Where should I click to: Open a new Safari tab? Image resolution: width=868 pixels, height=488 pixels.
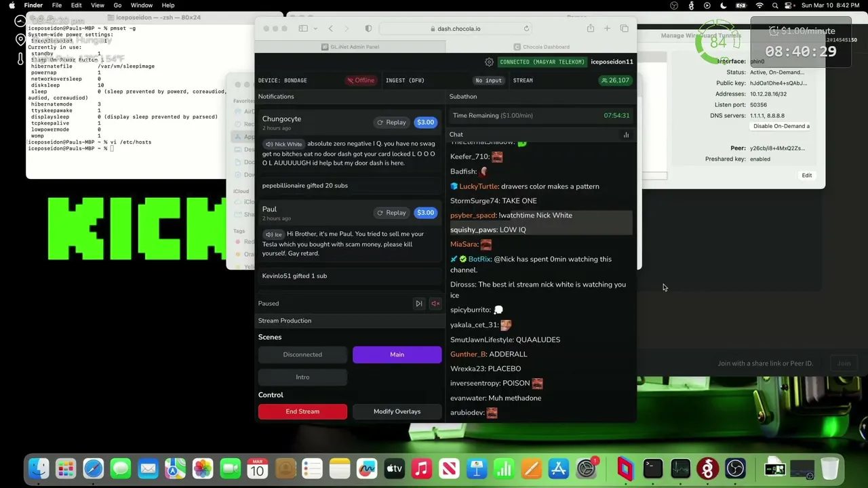click(607, 28)
